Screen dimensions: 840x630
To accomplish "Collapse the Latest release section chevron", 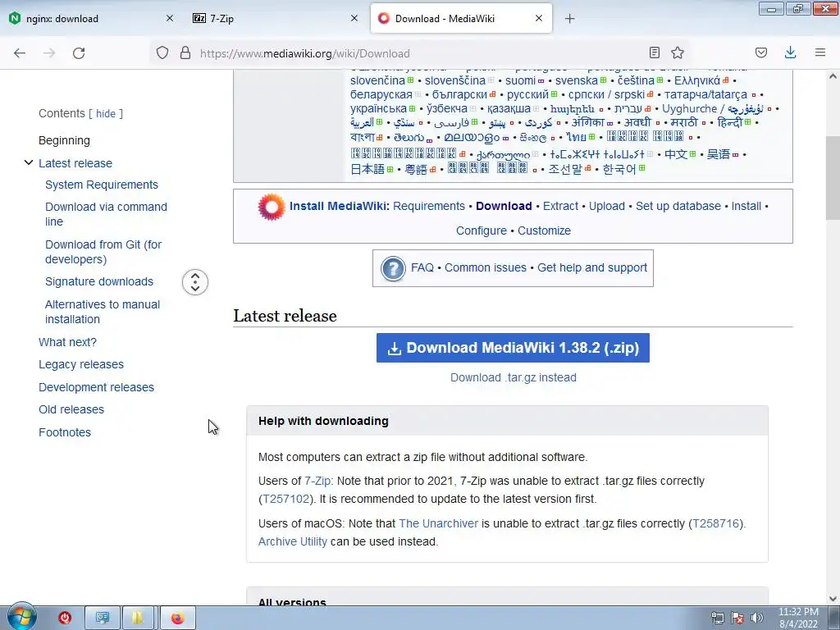I will click(29, 162).
